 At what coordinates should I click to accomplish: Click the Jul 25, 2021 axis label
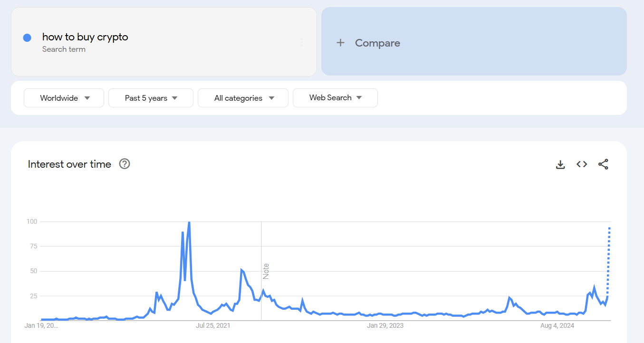213,325
